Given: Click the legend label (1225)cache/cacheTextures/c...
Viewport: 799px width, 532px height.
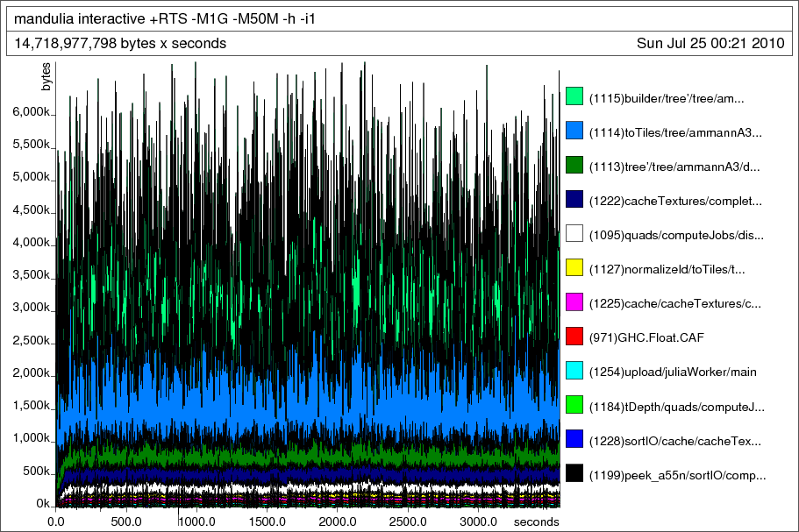Looking at the screenshot, I should point(675,304).
